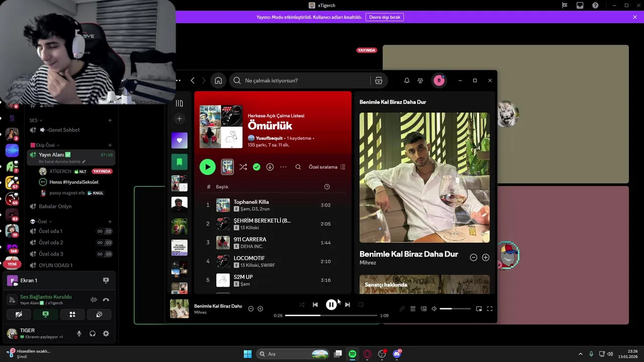Viewport: 644px width, 362px height.
Task: Open Discord activities button
Action: (72, 315)
